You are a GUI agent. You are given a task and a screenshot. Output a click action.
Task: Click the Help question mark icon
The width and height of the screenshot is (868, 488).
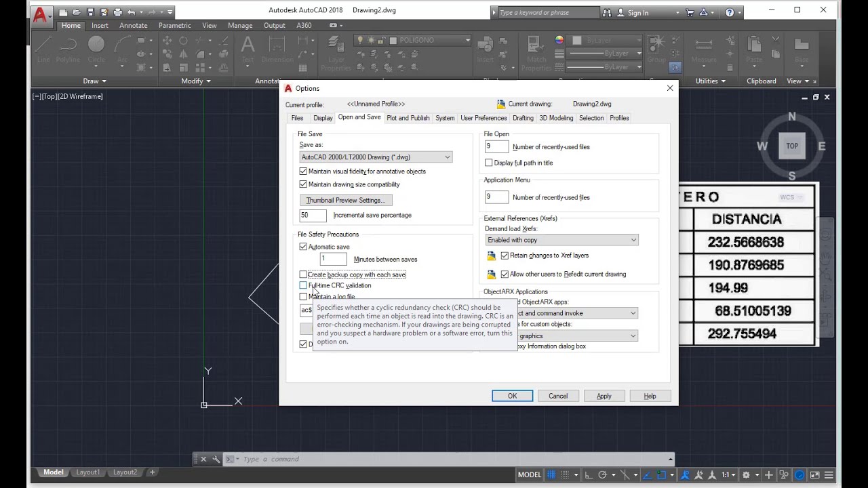pyautogui.click(x=730, y=12)
